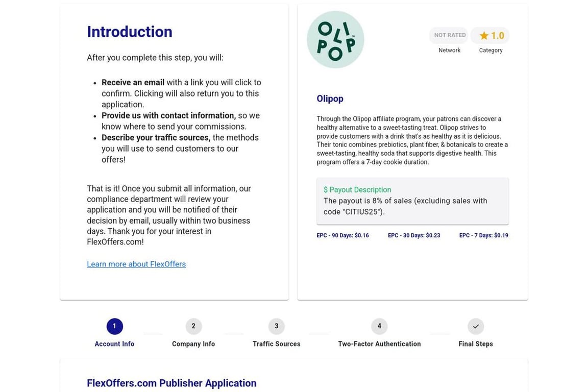Click FlexOffers.com Publisher Application heading
Screen dimensions: 588x392
tap(171, 383)
